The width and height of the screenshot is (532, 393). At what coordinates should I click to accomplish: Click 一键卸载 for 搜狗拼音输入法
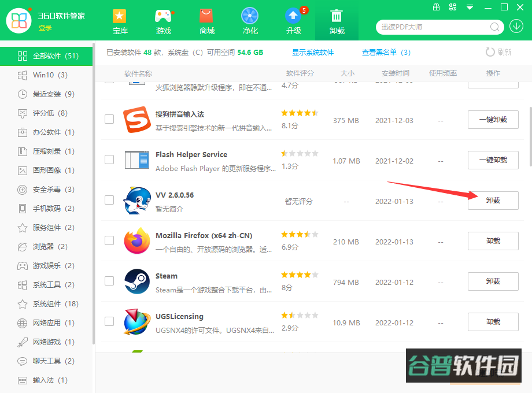pos(493,120)
